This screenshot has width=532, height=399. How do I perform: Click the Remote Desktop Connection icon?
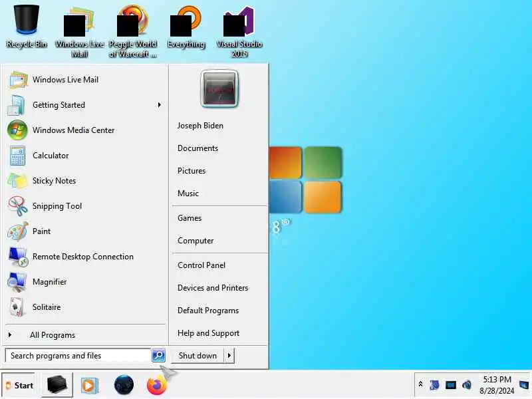18,257
